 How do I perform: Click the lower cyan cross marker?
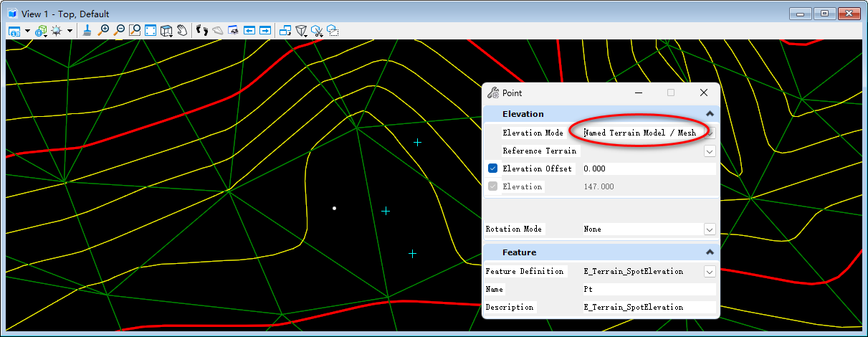(386, 211)
